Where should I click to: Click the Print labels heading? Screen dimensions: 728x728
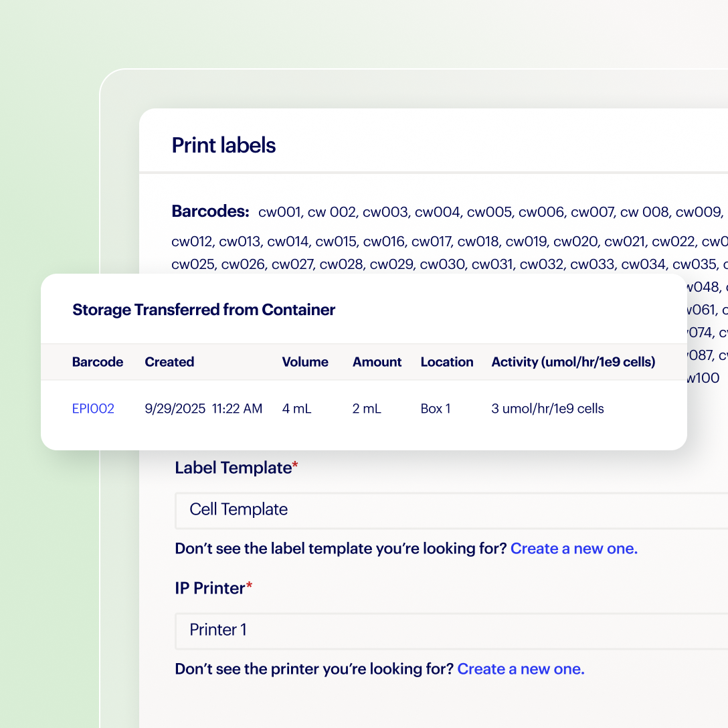pos(223,145)
